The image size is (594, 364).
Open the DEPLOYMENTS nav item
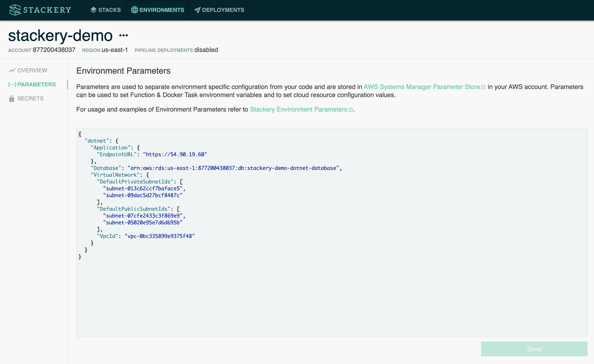click(x=219, y=10)
